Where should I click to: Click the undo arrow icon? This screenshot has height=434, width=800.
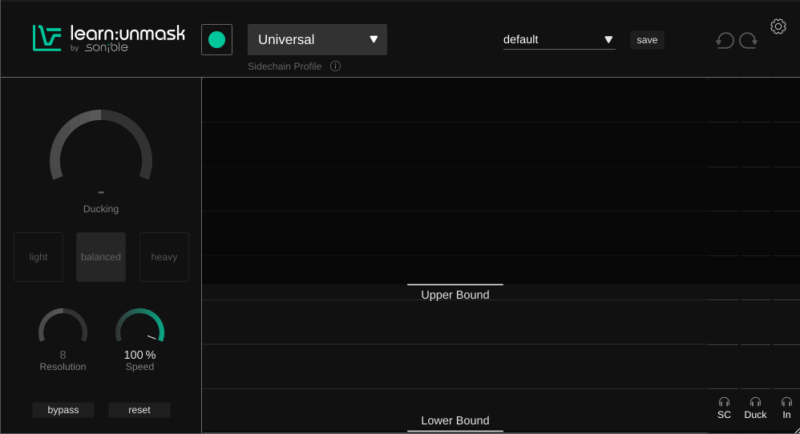tap(725, 41)
